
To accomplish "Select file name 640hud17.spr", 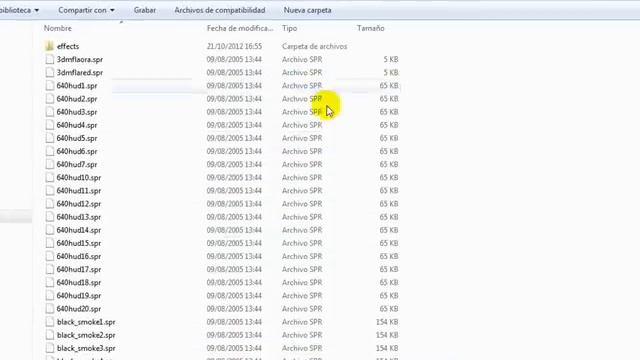I will point(79,269).
